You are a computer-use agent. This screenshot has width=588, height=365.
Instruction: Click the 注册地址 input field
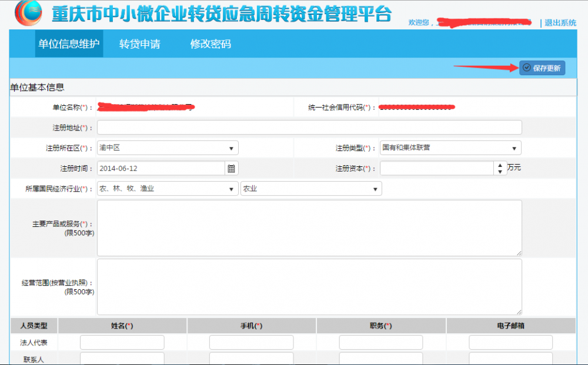(310, 127)
